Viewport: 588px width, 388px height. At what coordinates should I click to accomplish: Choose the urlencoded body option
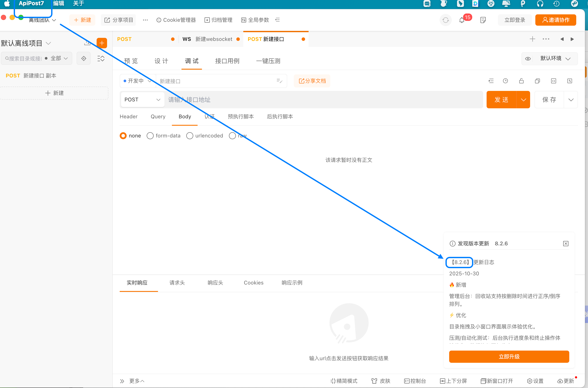190,135
